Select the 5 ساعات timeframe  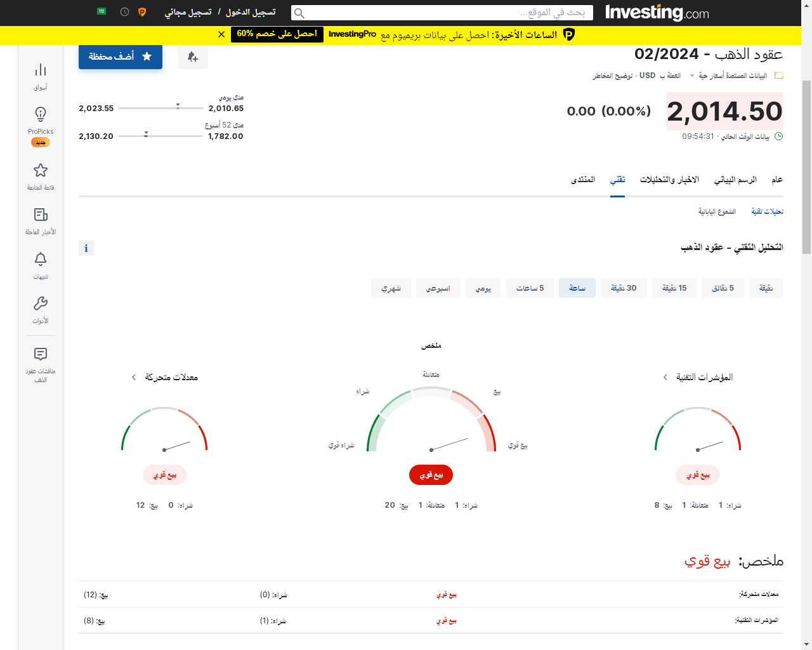tap(530, 288)
